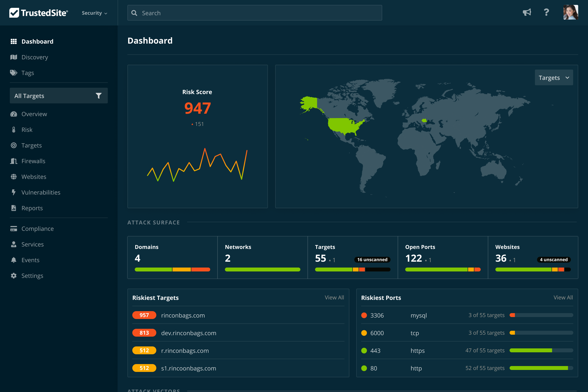The width and height of the screenshot is (588, 392).
Task: Open the rinconbags.com target row
Action: (183, 315)
